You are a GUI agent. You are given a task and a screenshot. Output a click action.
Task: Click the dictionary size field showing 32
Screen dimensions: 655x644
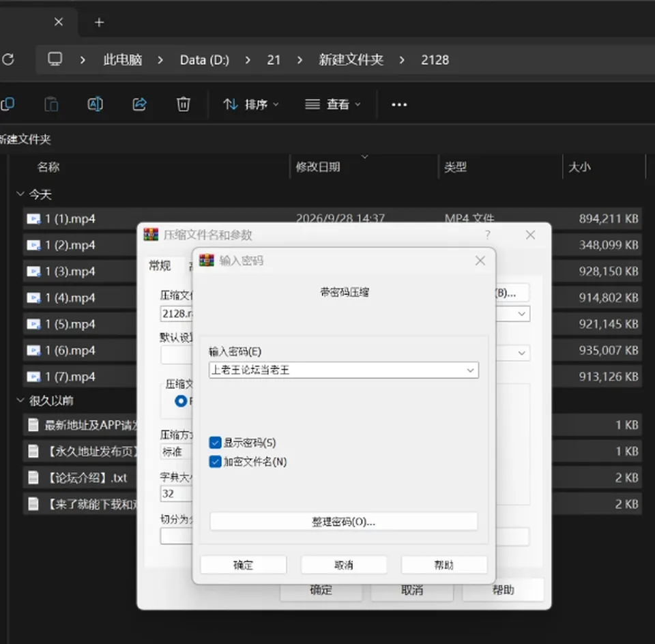coord(176,494)
